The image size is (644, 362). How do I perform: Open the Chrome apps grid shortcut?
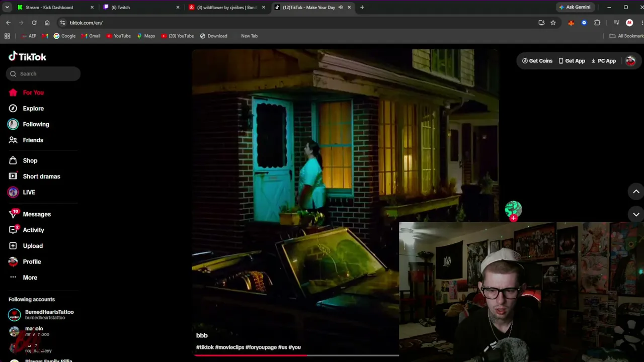pos(7,36)
